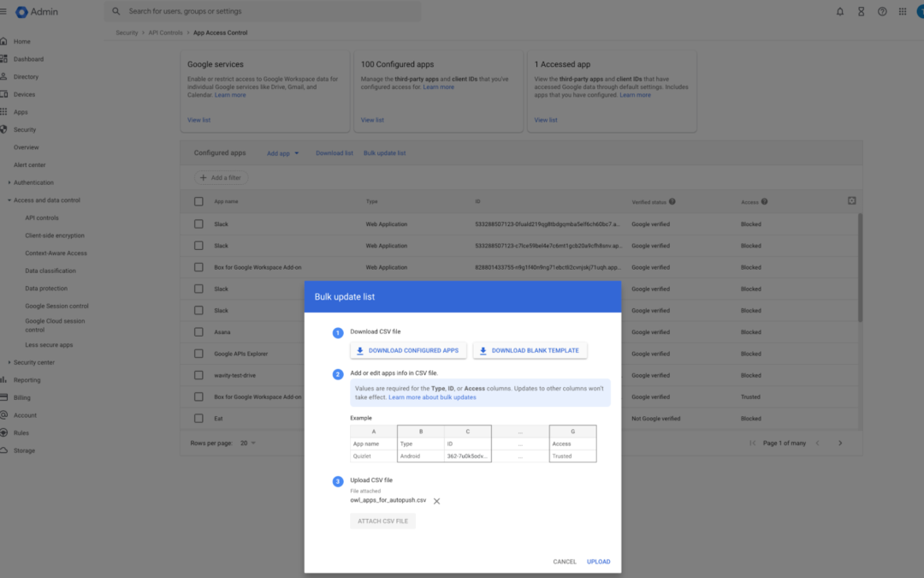924x578 pixels.
Task: Click Add a filter chip
Action: tap(221, 177)
